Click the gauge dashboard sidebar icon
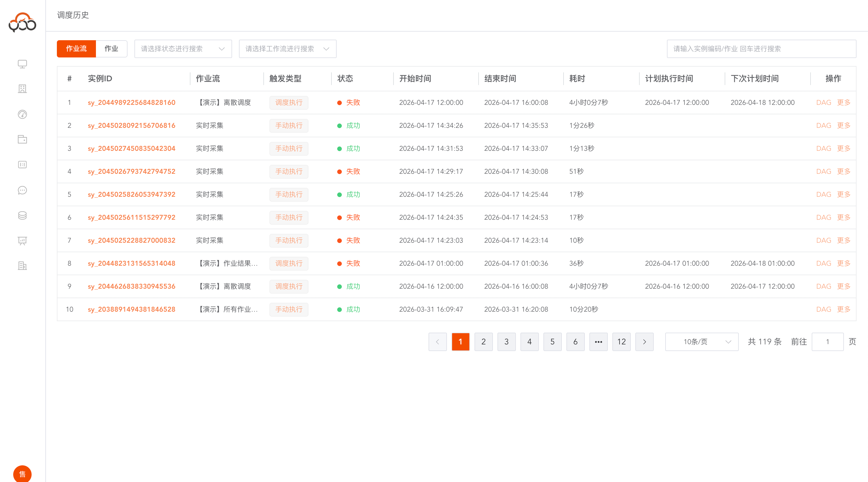 [x=22, y=114]
